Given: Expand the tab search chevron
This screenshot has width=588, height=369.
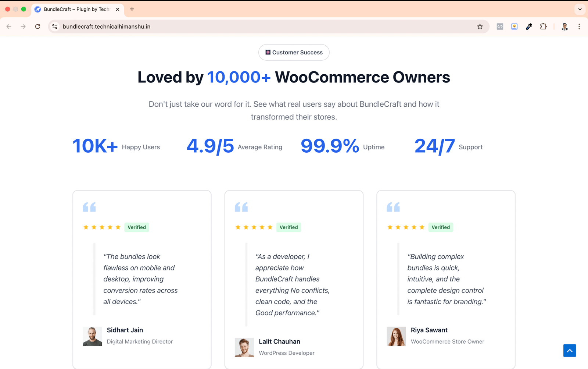Looking at the screenshot, I should (x=580, y=9).
